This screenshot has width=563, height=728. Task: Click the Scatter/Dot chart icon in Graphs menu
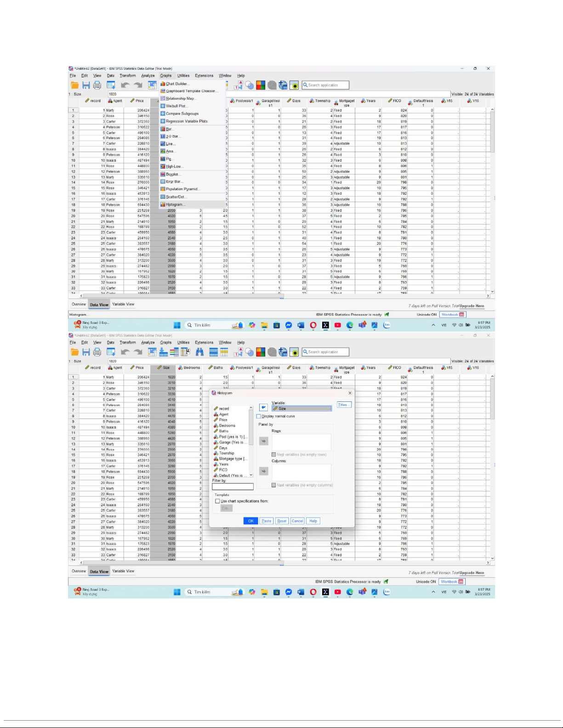pyautogui.click(x=163, y=197)
